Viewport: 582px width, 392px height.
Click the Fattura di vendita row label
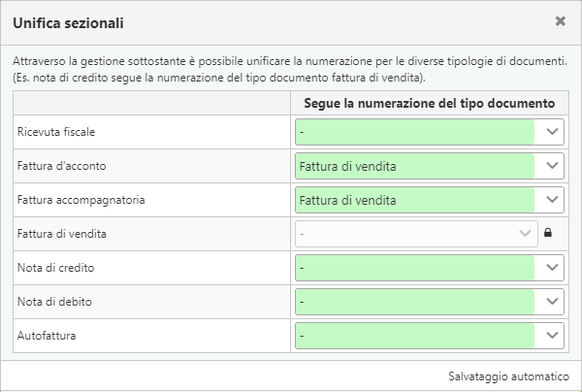(x=62, y=234)
